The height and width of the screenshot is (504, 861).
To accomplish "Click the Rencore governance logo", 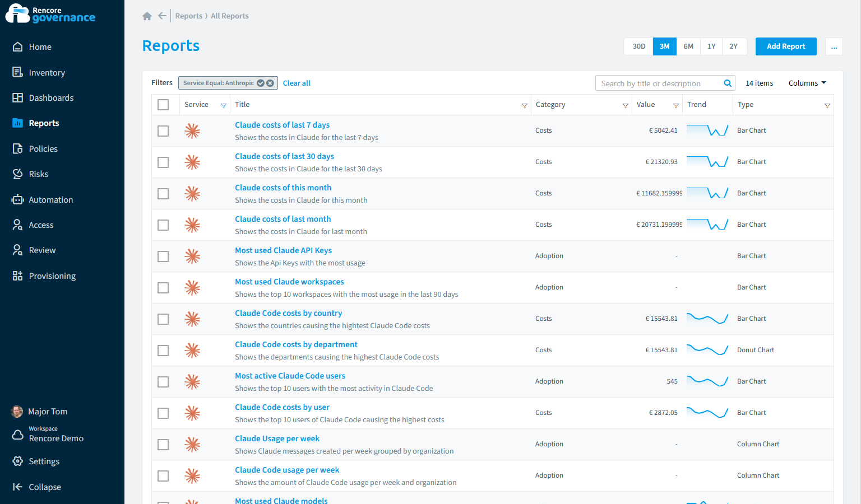I will pyautogui.click(x=50, y=13).
